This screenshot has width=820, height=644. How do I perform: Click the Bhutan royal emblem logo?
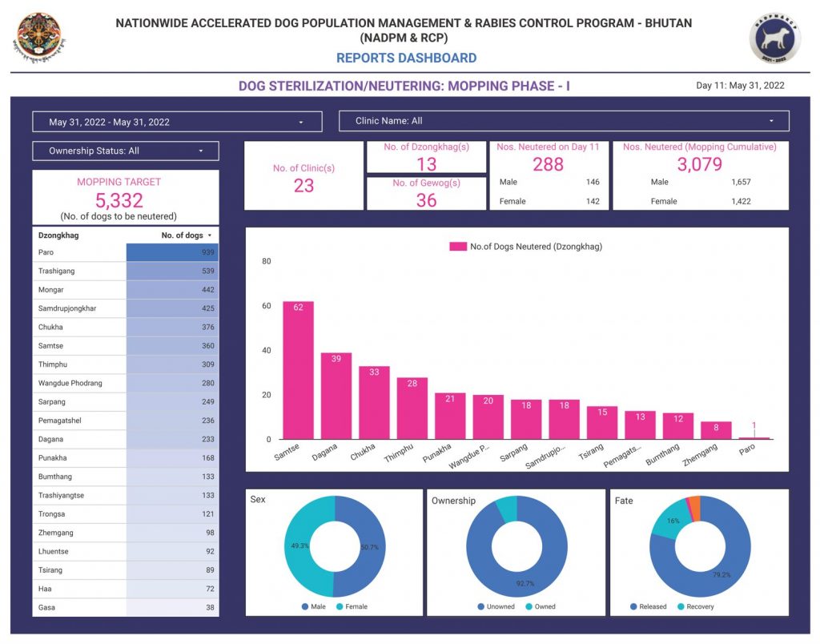click(38, 38)
